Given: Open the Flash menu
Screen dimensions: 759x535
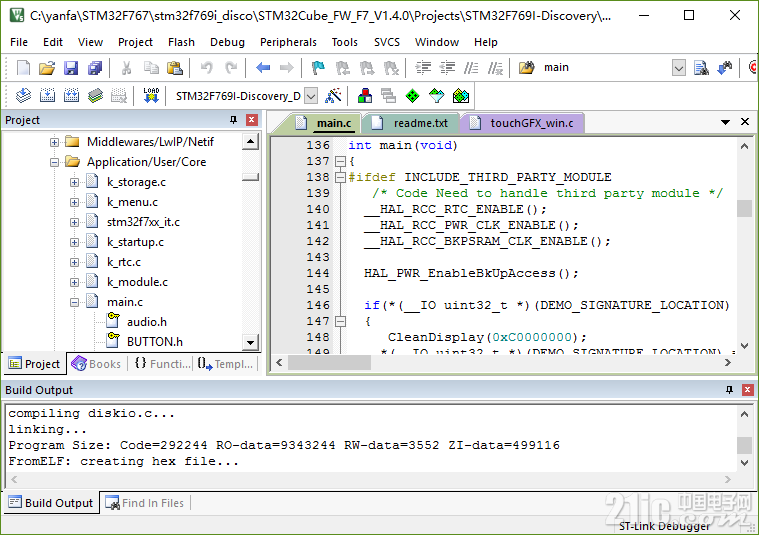Looking at the screenshot, I should pyautogui.click(x=181, y=43).
